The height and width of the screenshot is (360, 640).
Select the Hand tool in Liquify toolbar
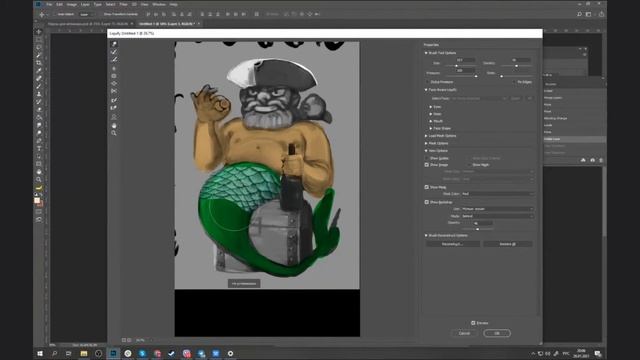tap(114, 126)
